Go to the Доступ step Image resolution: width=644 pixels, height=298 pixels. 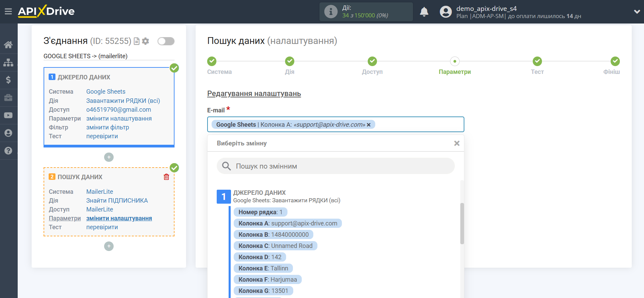pyautogui.click(x=373, y=61)
